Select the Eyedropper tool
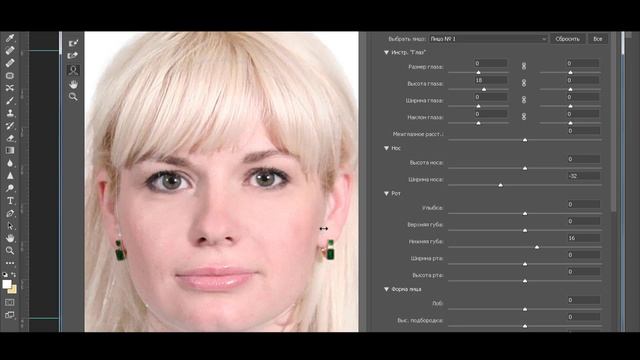The image size is (640, 360). 10,38
